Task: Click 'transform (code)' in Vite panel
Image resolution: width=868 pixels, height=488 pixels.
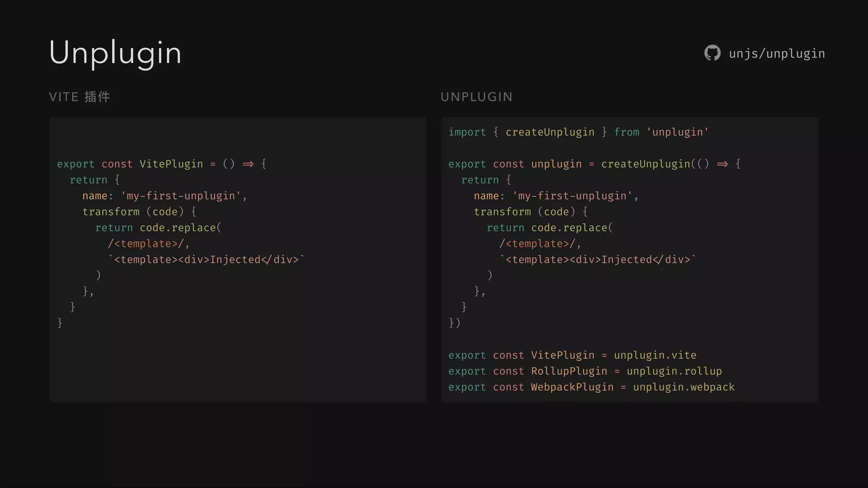Action: coord(139,212)
